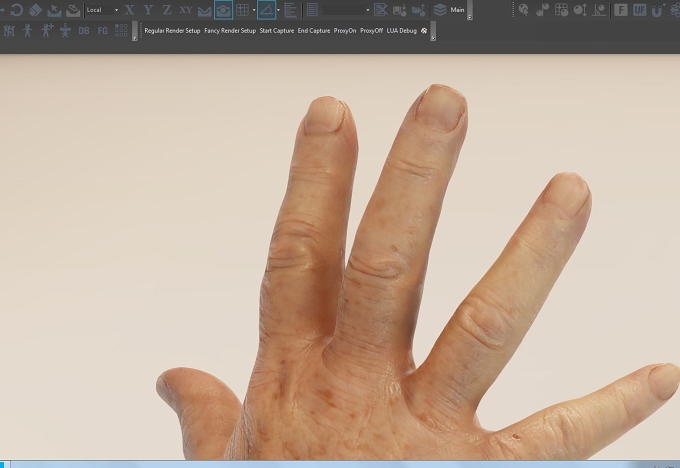The height and width of the screenshot is (468, 680).
Task: Expand the macro toolbar overflow arrow
Action: (x=433, y=38)
